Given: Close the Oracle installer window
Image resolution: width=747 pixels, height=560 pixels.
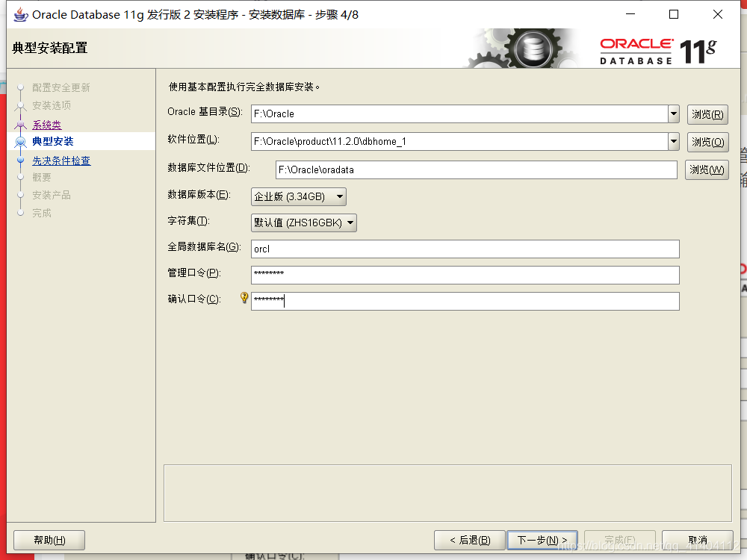Looking at the screenshot, I should point(717,14).
